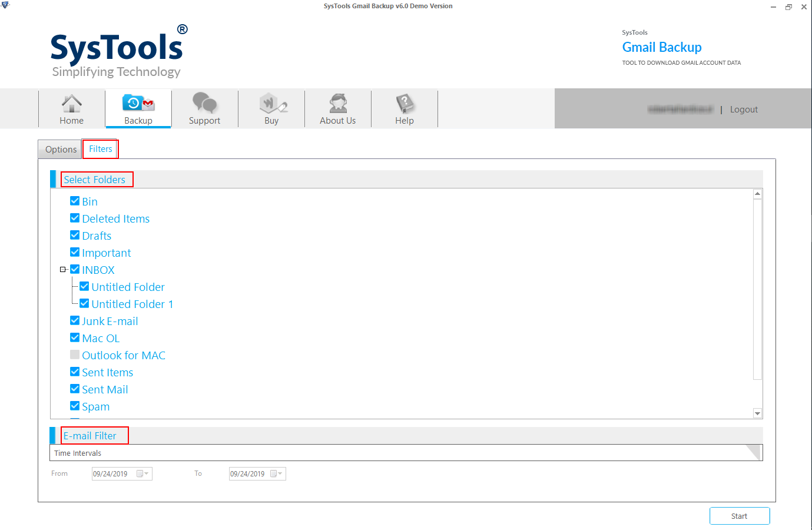
Task: Check the Outlook for MAC checkbox
Action: coord(75,355)
